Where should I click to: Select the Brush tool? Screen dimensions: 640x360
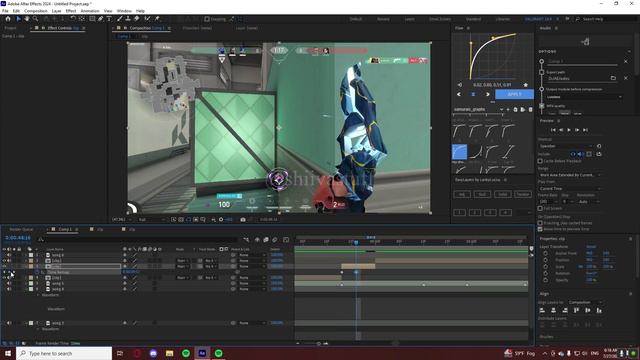[120, 19]
